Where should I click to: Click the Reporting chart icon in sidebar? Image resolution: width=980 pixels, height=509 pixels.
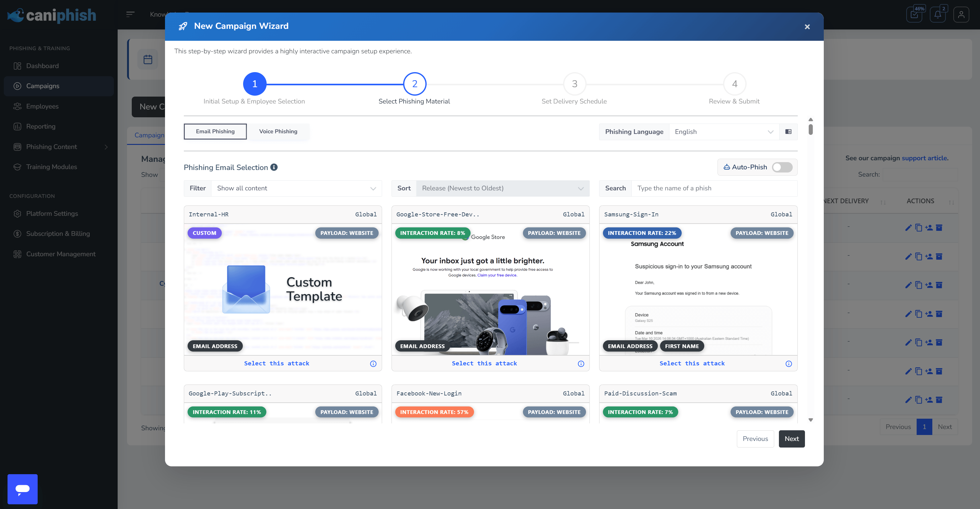17,126
